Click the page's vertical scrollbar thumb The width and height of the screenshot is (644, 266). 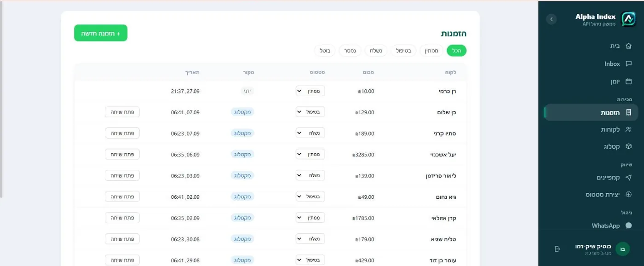pyautogui.click(x=1, y=99)
